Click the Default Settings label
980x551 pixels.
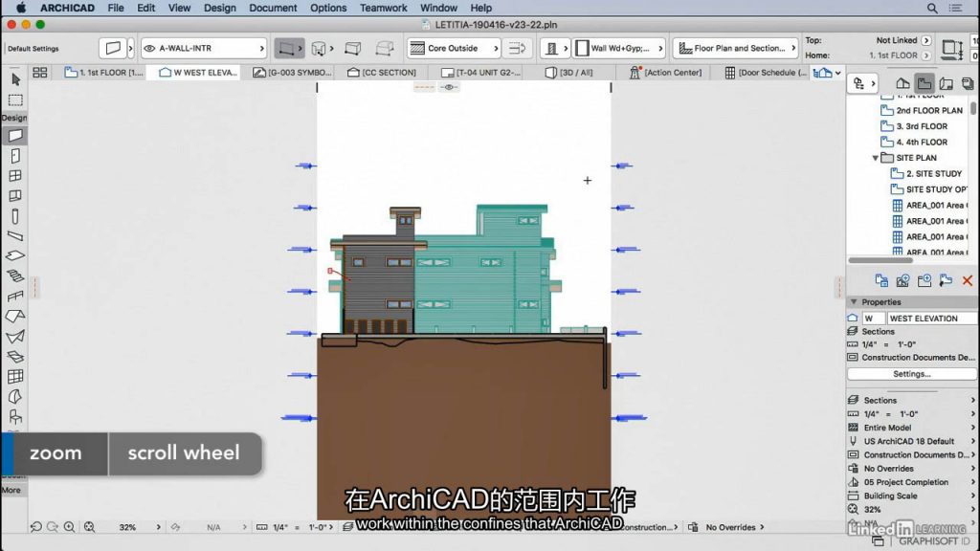tap(33, 48)
